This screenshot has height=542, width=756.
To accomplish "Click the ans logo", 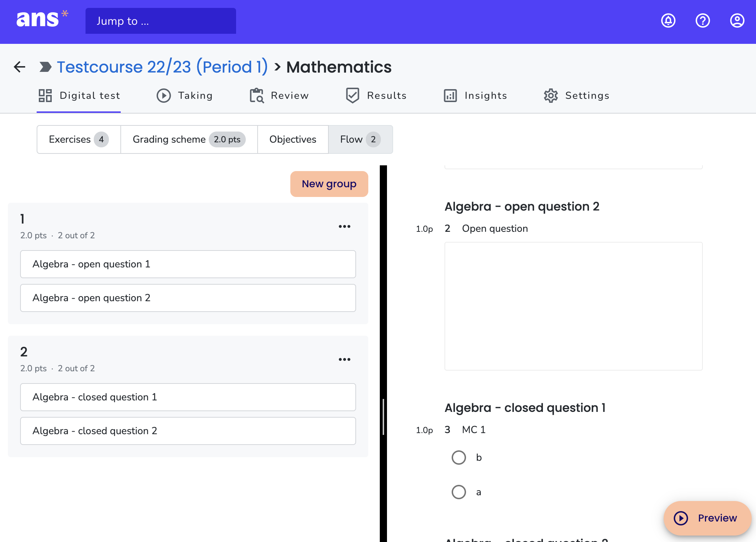I will point(42,19).
